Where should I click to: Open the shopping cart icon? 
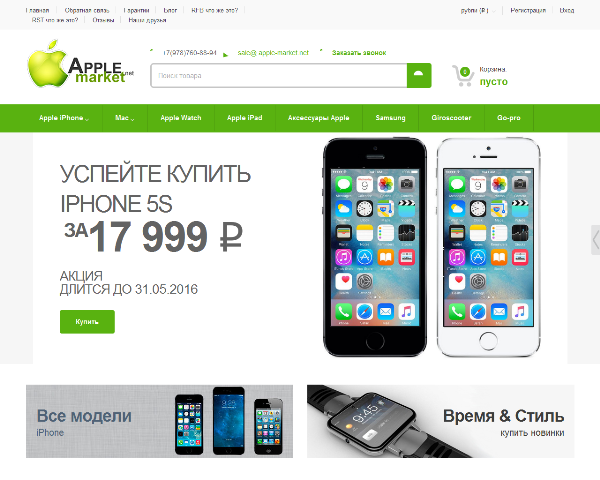tap(463, 75)
